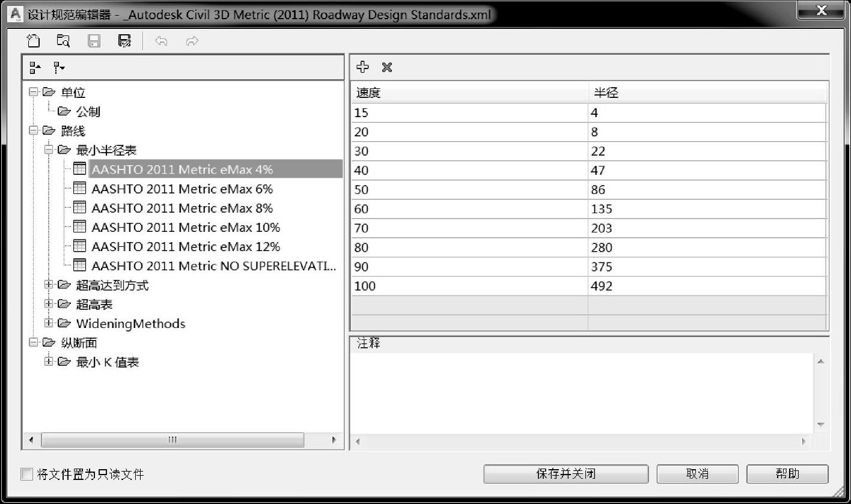Viewport: 851px width, 504px height.
Task: Select the 超高达到方式 tree item
Action: coord(112,285)
